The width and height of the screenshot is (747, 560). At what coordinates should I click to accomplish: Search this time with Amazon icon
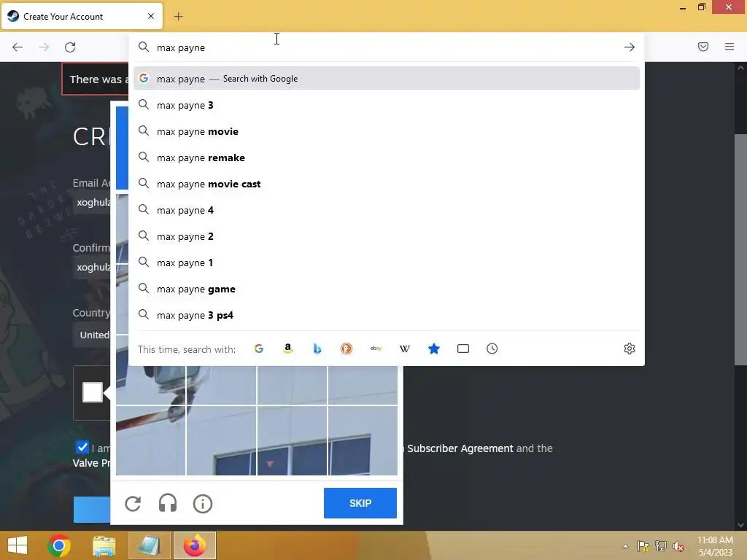coord(287,349)
